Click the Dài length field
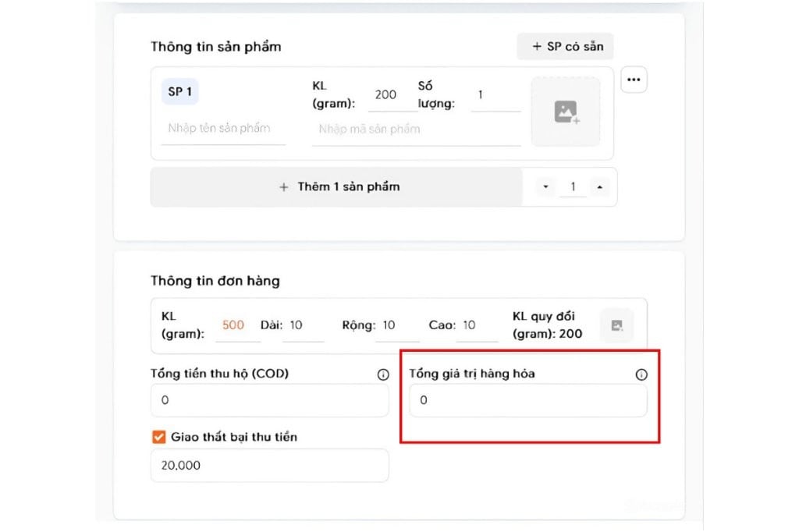This screenshot has width=799, height=532. click(x=304, y=325)
